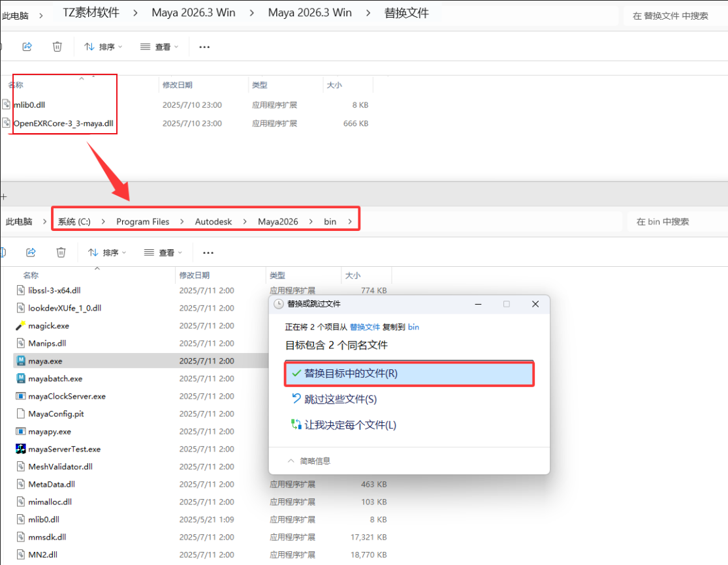
Task: Select MetaData.dll file
Action: tap(52, 484)
